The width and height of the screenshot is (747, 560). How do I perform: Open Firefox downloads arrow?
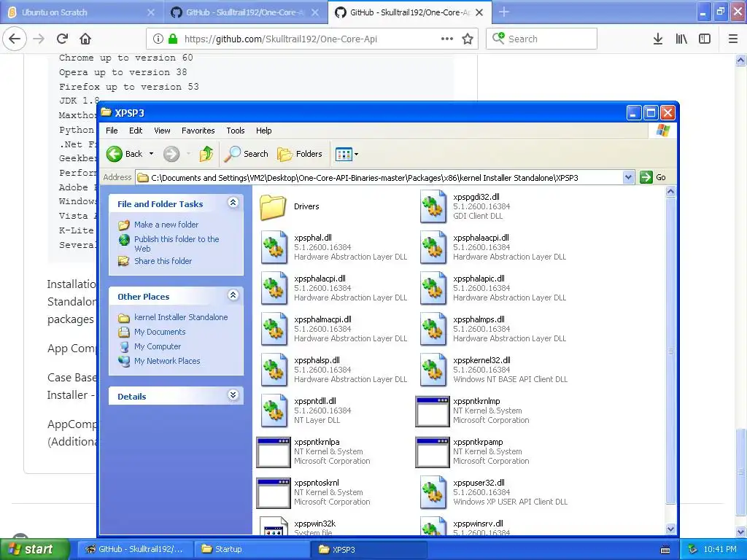click(x=658, y=39)
